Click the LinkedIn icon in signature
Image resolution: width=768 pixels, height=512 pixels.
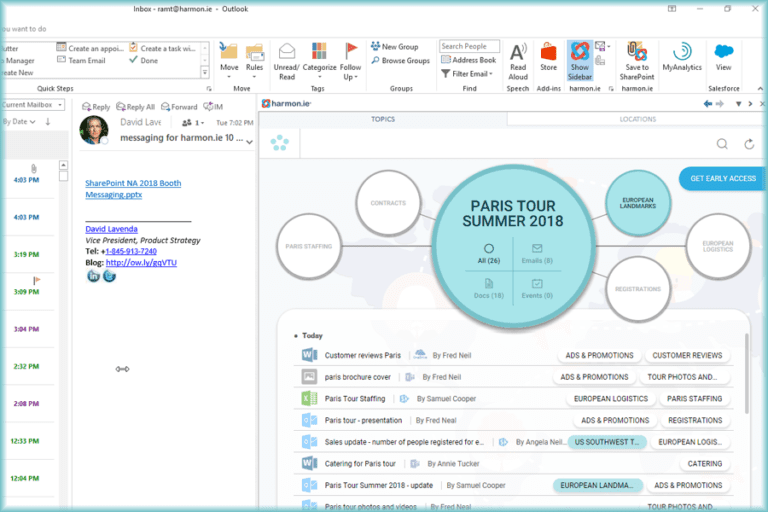coord(94,276)
